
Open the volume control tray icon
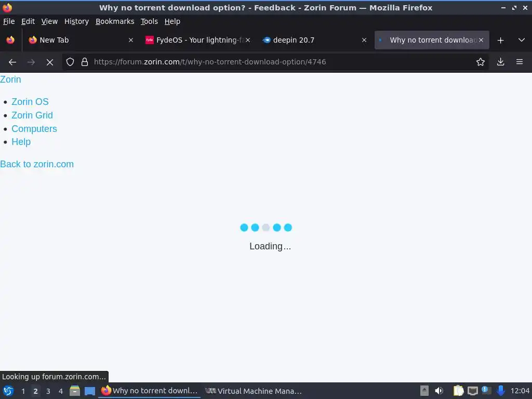tap(438, 391)
